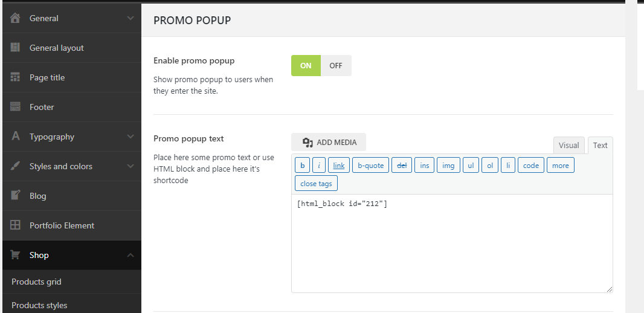
Task: Click the Add Media button
Action: pyautogui.click(x=329, y=142)
